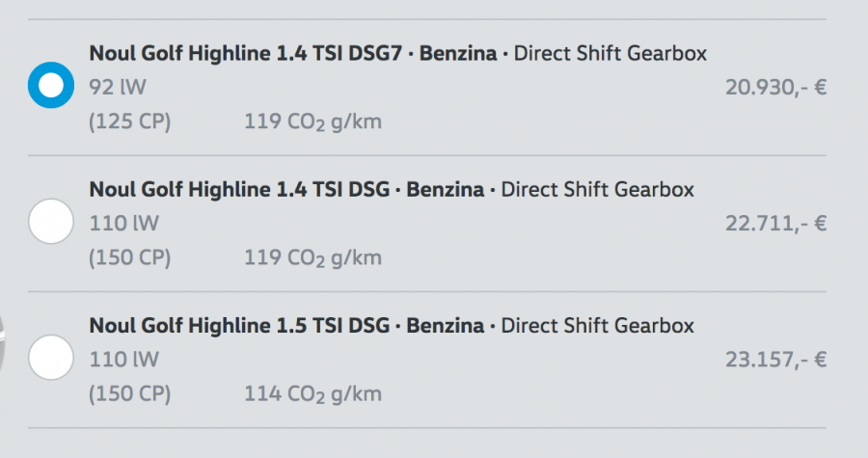Click the 119 CO2 g/km value for DSG7
Screen dimensions: 868x458
coord(312,122)
